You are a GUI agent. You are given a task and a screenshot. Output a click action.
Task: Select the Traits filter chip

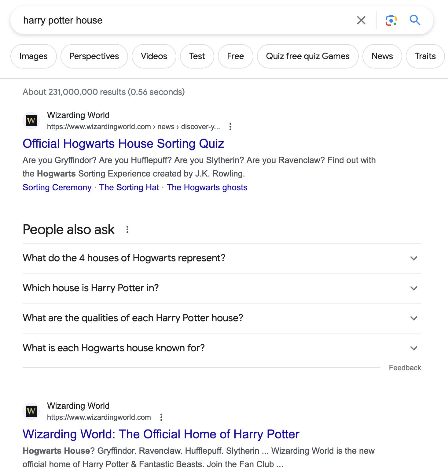425,56
